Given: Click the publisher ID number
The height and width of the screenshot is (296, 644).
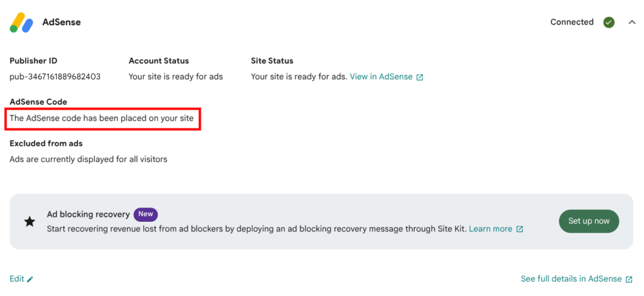Looking at the screenshot, I should tap(55, 77).
